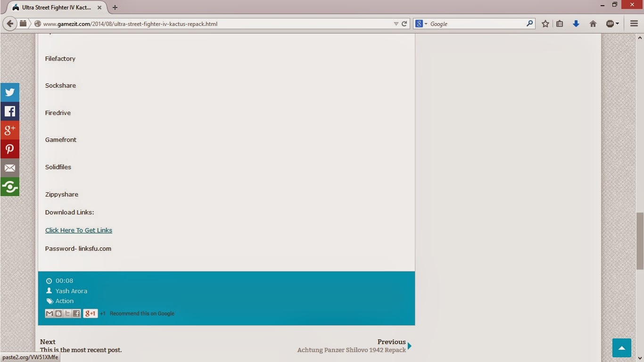The image size is (644, 362).
Task: Focus the address bar URL field
Action: (x=217, y=24)
